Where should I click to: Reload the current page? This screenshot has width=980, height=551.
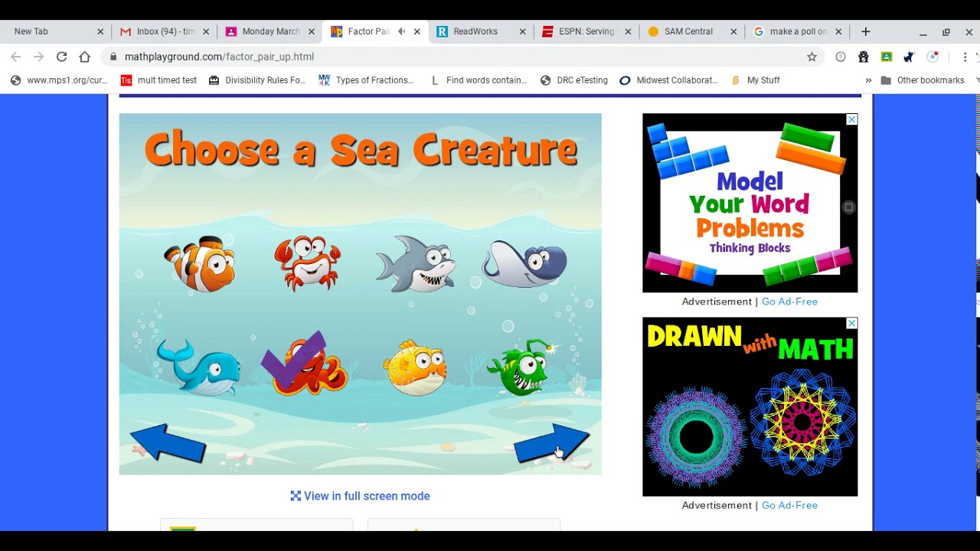(61, 57)
